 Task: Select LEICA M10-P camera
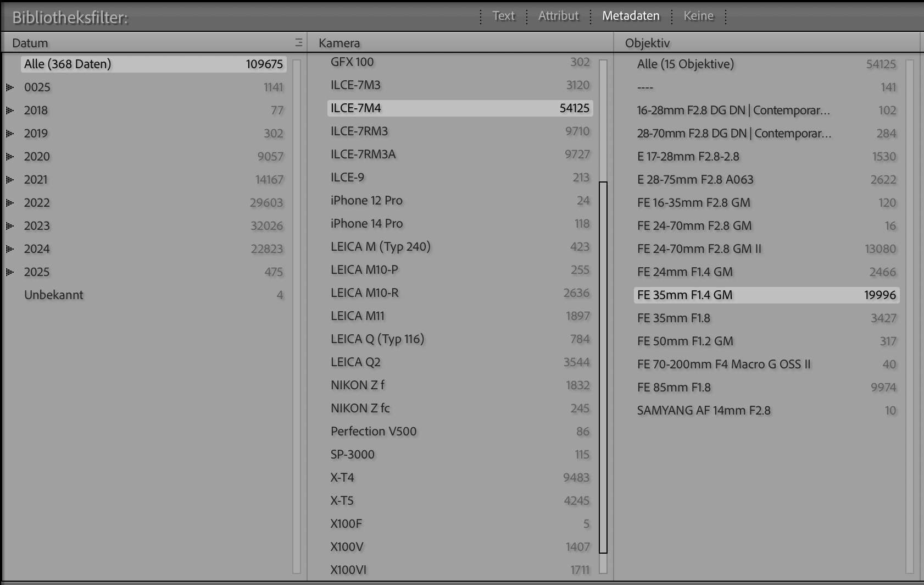point(460,269)
